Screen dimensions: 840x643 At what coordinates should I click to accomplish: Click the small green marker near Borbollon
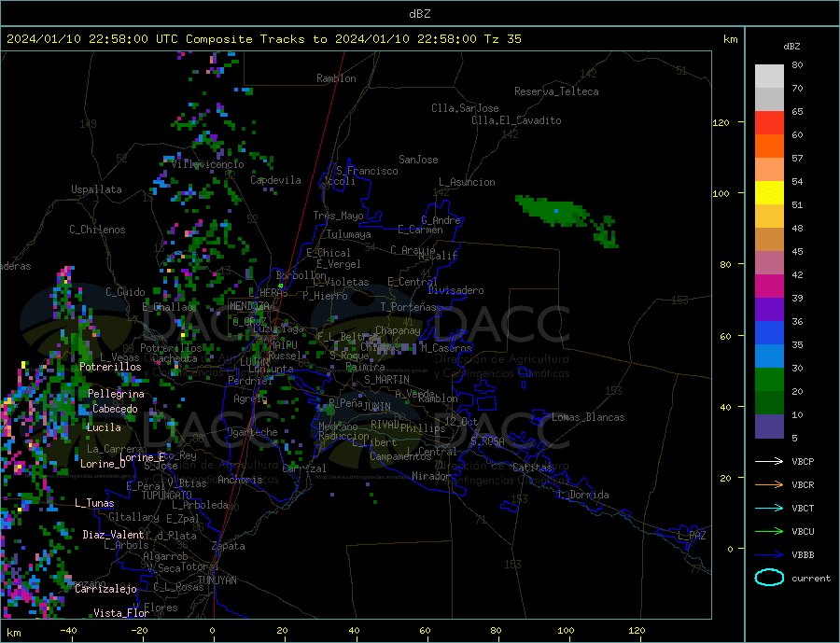(x=281, y=287)
